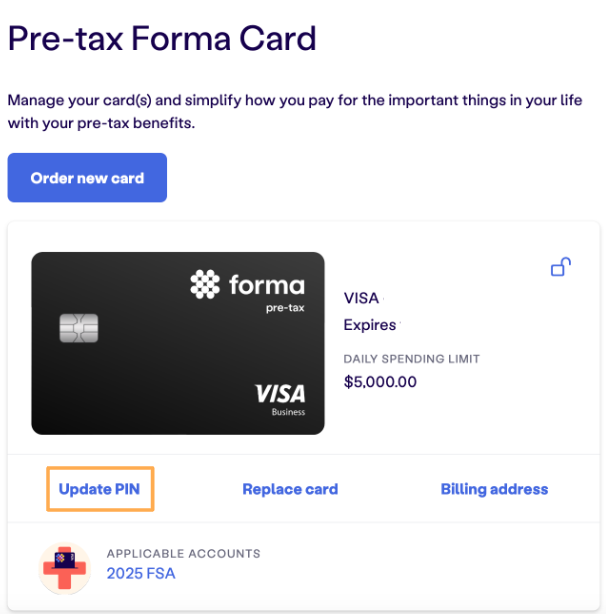606x614 pixels.
Task: Click the Daily Spending Limit label
Action: (x=411, y=359)
